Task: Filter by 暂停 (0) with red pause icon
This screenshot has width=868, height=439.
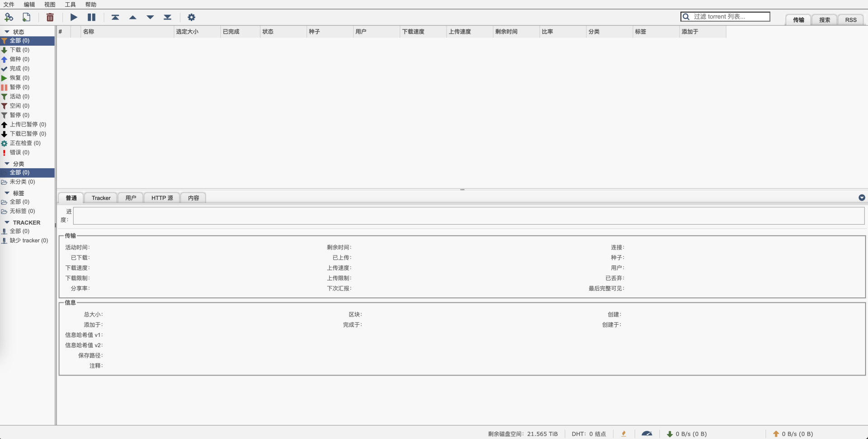Action: [27, 87]
